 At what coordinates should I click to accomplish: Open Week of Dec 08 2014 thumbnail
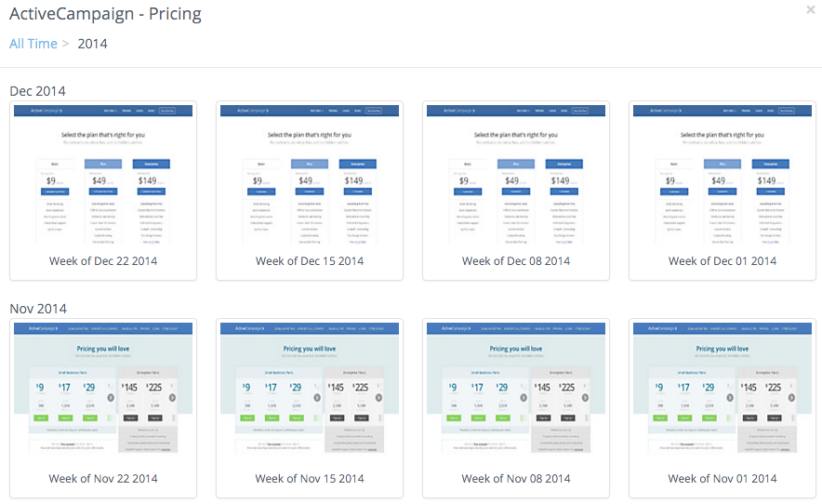click(516, 175)
